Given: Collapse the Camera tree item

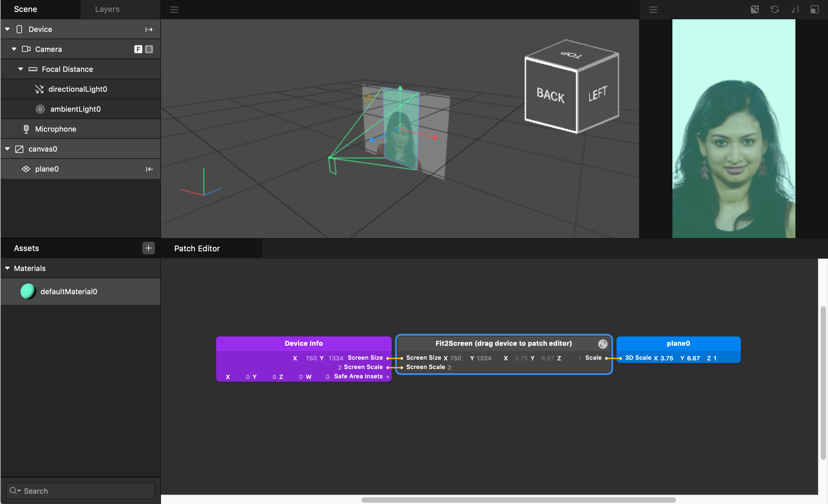Looking at the screenshot, I should coord(14,49).
